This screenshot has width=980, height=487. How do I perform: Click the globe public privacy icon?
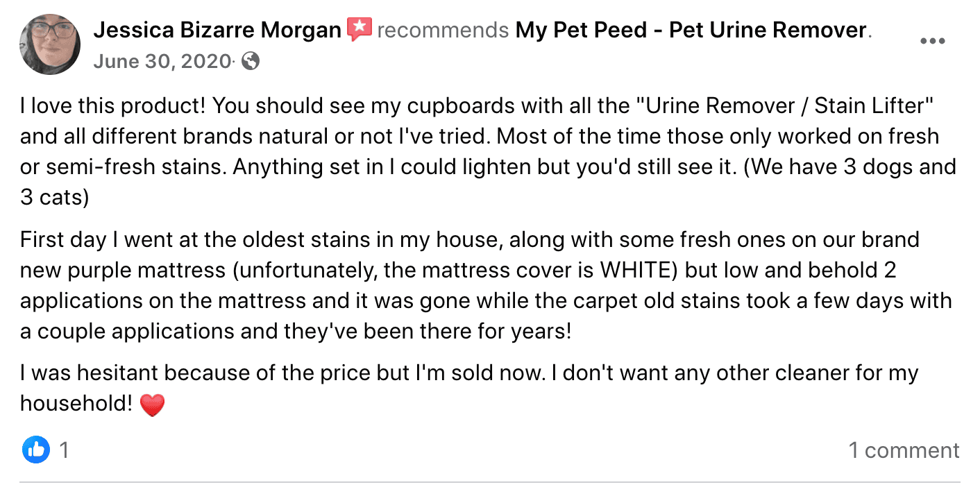(251, 62)
